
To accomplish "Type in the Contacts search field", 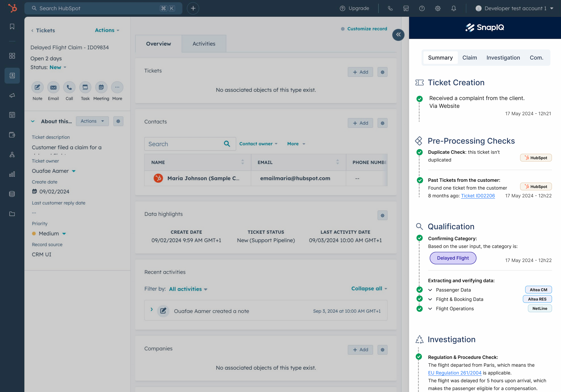I will click(x=186, y=144).
